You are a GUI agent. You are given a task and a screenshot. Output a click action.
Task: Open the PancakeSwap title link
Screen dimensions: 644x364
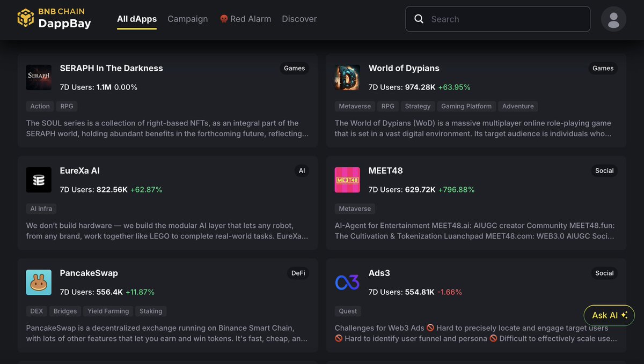(x=89, y=273)
